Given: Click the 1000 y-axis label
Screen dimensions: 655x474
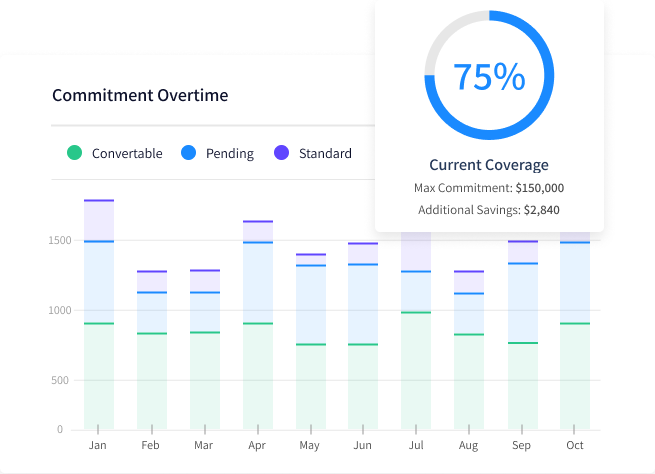Looking at the screenshot, I should click(60, 310).
